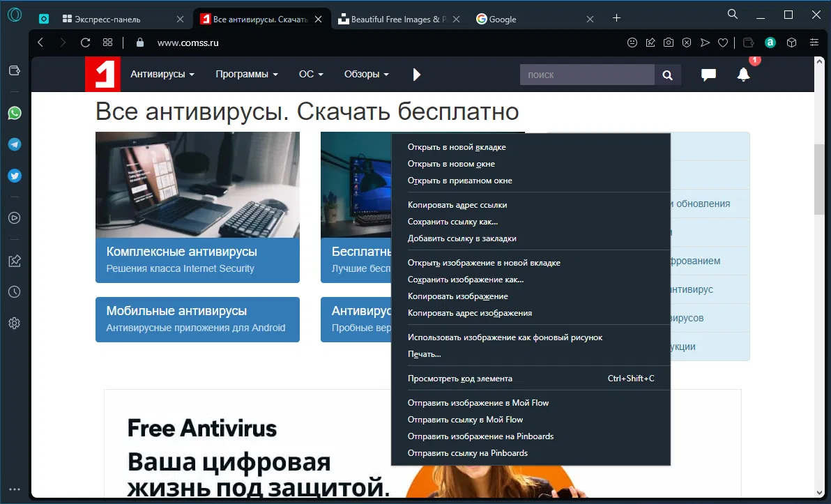The image size is (831, 504).
Task: Open the Мобильные антивирусы card
Action: (198, 319)
